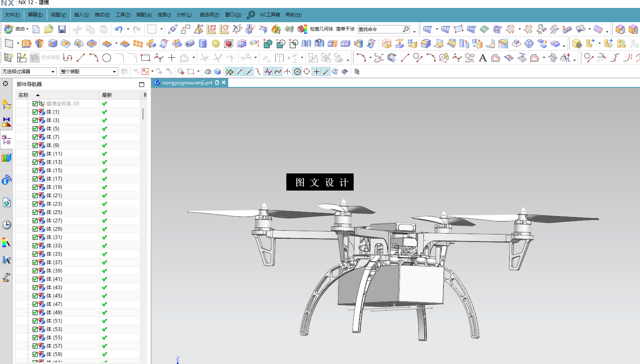Open the 装配(A) menu

click(144, 15)
